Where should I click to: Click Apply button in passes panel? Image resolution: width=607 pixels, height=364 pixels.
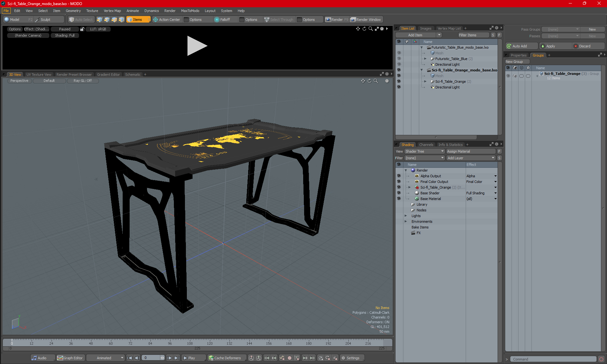pyautogui.click(x=555, y=46)
